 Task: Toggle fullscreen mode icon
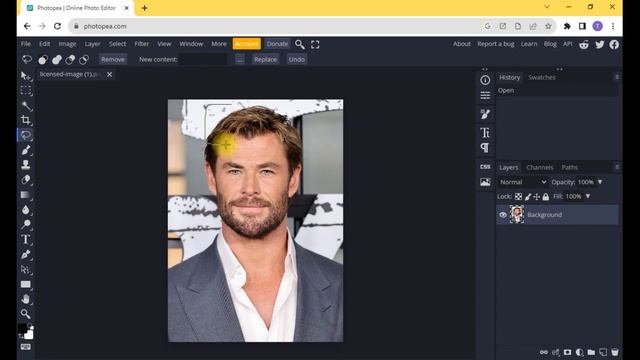pyautogui.click(x=315, y=44)
